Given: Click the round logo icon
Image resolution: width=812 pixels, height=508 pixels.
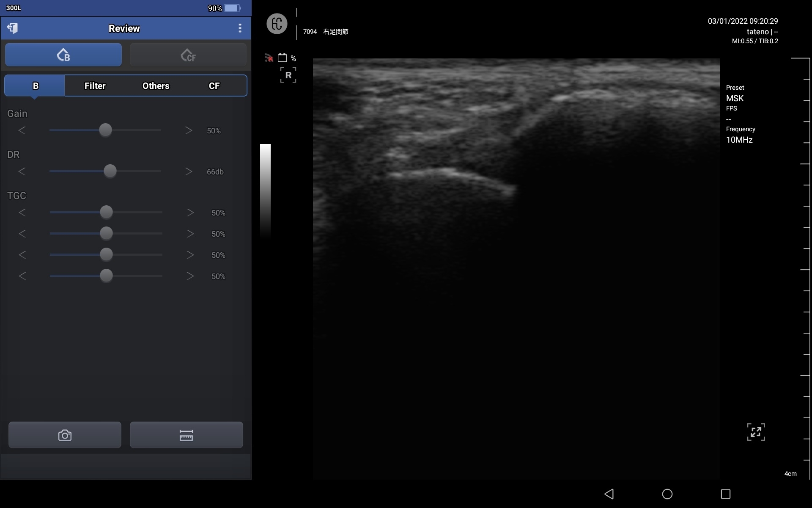Looking at the screenshot, I should click(x=277, y=24).
